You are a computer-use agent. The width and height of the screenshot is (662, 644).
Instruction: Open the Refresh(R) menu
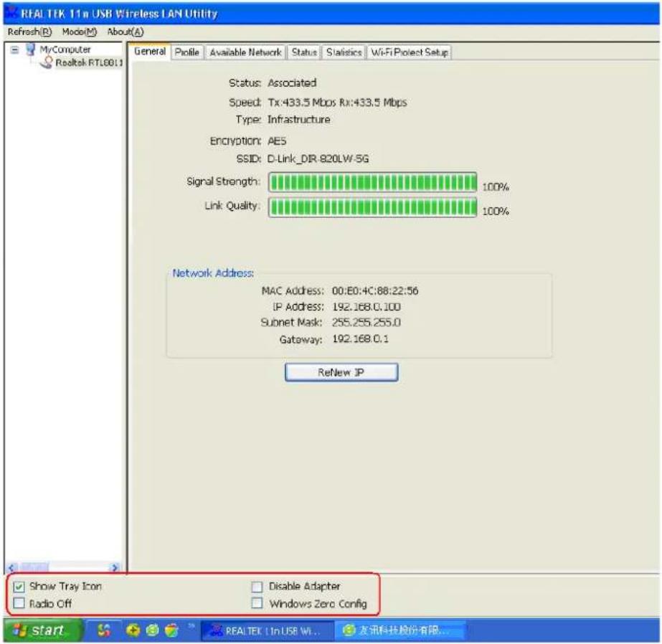coord(29,32)
